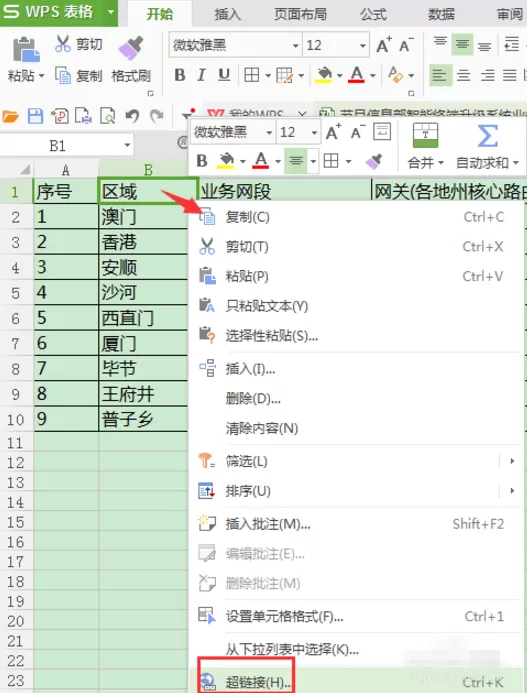Open 选择性粘贴(S)... from context menu
Image resolution: width=527 pixels, height=693 pixels.
click(x=356, y=336)
